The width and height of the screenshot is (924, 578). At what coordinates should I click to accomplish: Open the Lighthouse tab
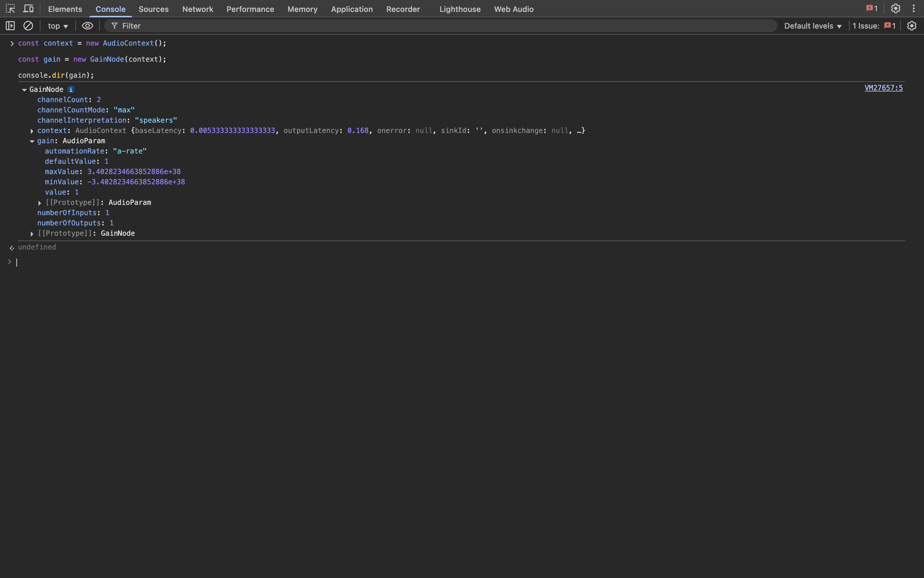(460, 9)
